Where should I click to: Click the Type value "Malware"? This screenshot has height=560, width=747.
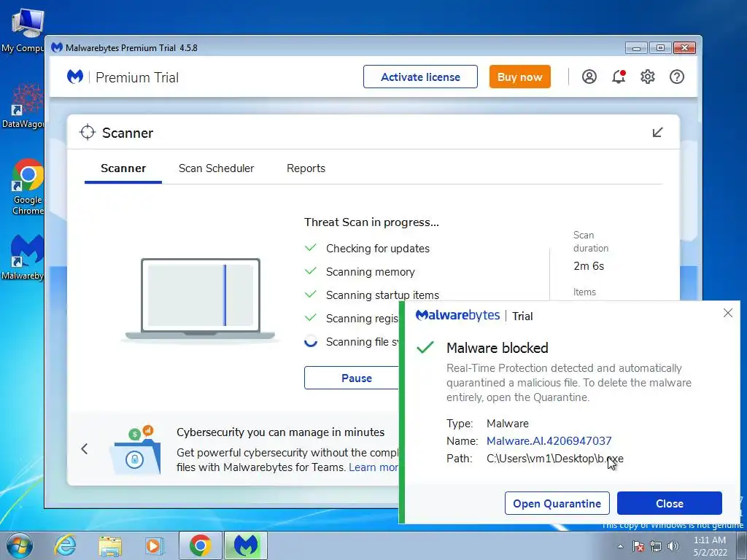(x=508, y=424)
